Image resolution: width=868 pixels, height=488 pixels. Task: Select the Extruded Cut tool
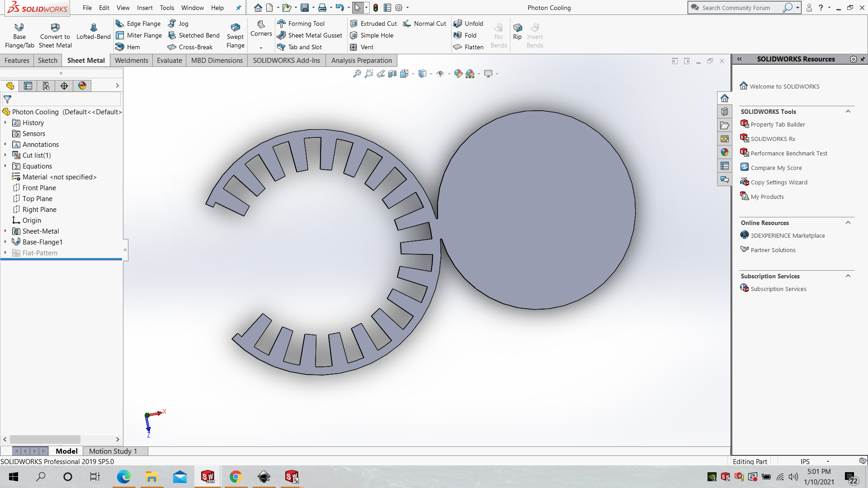click(373, 23)
